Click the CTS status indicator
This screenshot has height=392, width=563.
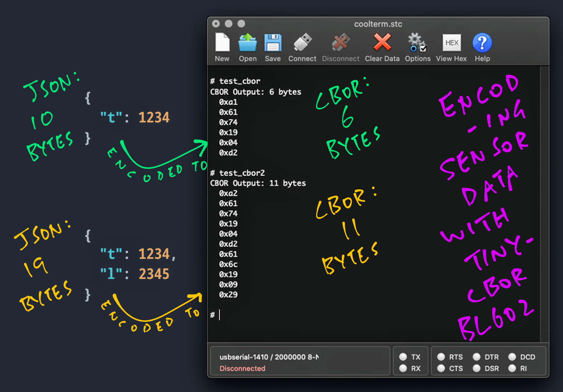441,368
